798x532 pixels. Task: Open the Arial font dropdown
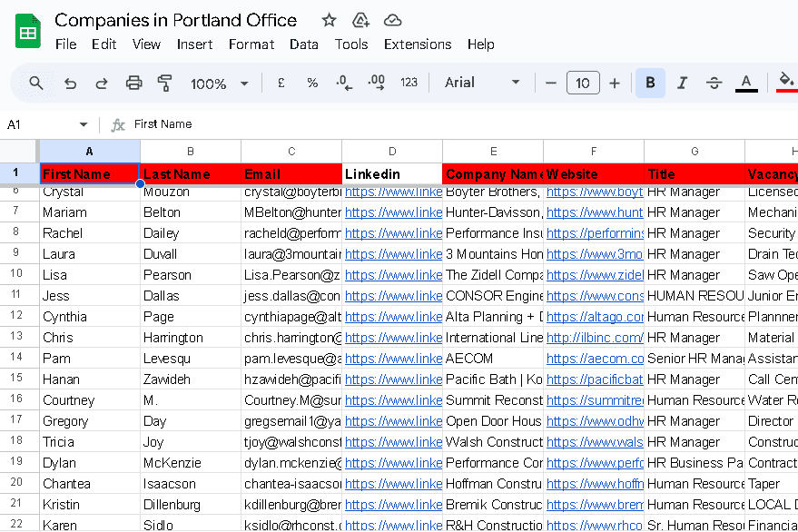(x=482, y=83)
